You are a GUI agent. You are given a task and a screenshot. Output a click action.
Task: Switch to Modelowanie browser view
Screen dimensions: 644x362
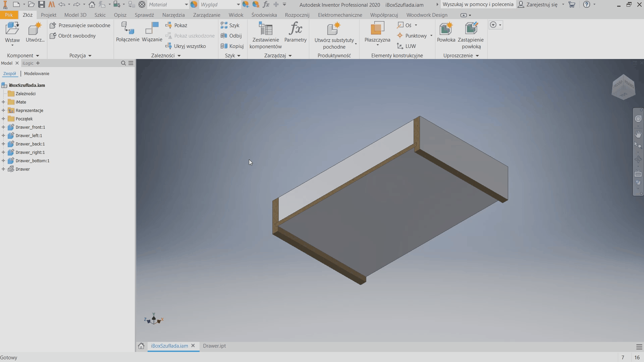pos(37,74)
